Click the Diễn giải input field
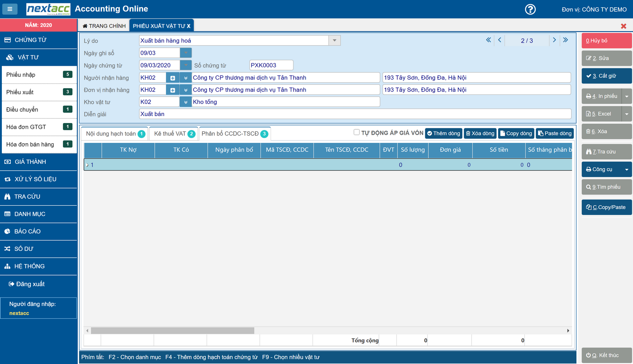Screen dimensions: 633x364 (355, 114)
